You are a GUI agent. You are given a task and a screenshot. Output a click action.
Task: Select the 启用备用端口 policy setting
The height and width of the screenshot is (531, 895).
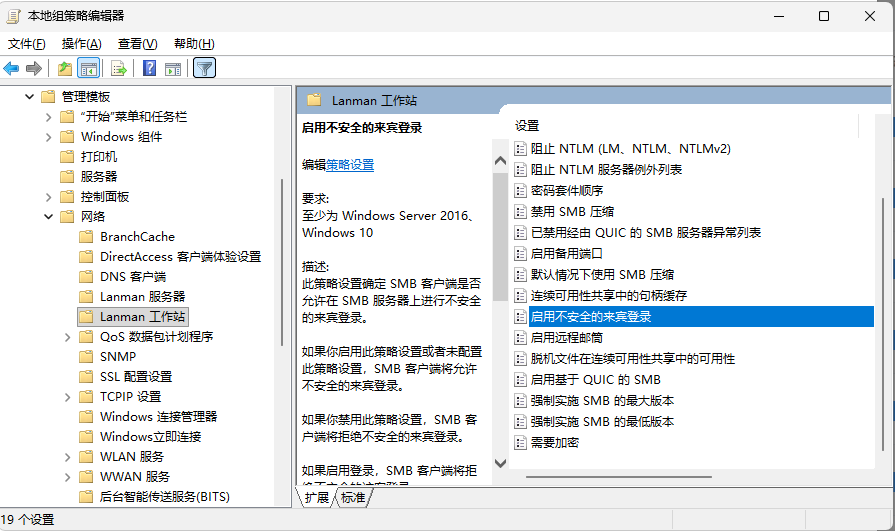[566, 253]
